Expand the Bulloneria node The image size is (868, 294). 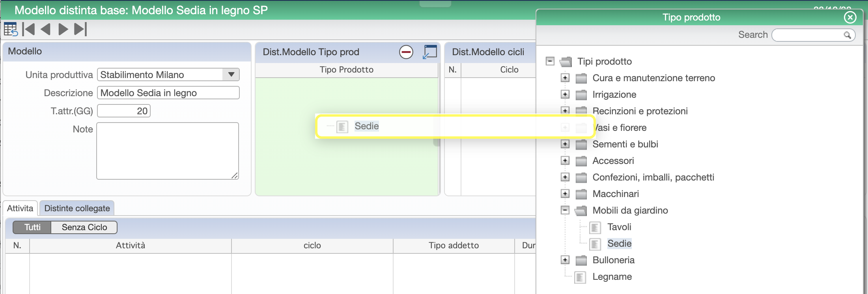[565, 260]
